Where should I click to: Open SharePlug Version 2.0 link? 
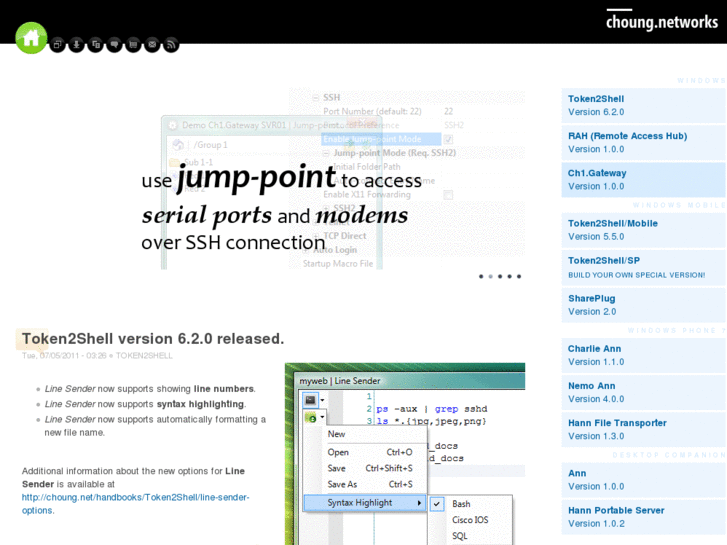(x=644, y=305)
